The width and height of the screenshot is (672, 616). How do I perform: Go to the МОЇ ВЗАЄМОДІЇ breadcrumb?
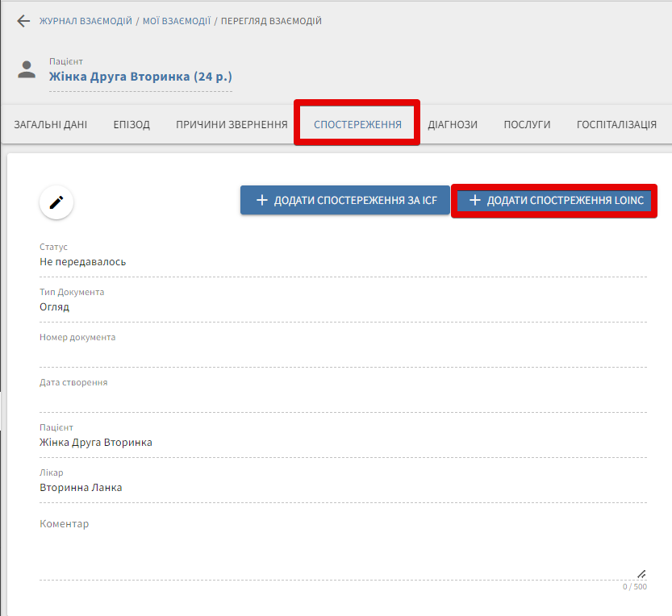pyautogui.click(x=177, y=21)
